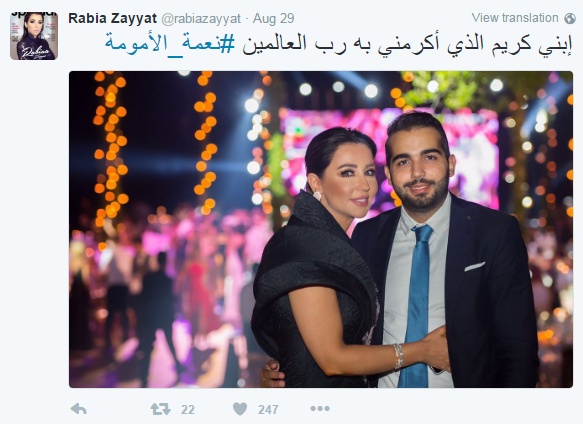Open the tweet via Aug 29 timestamp
583x424 pixels.
pos(274,19)
